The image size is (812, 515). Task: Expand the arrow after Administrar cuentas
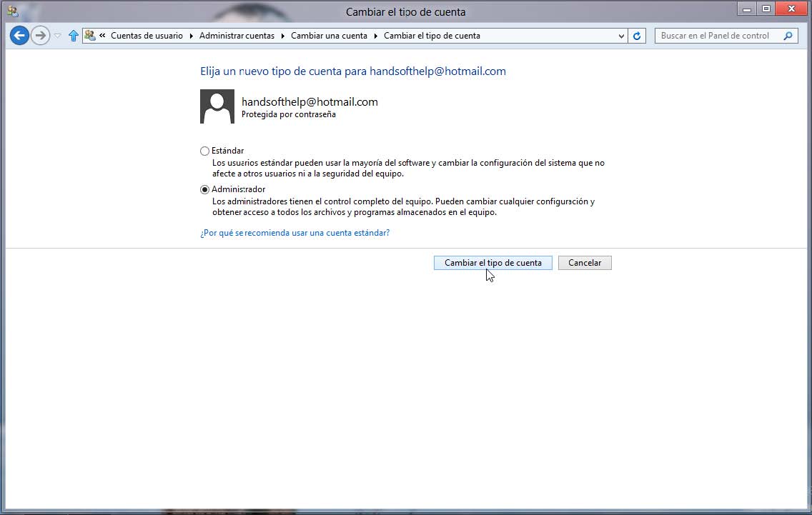[282, 36]
